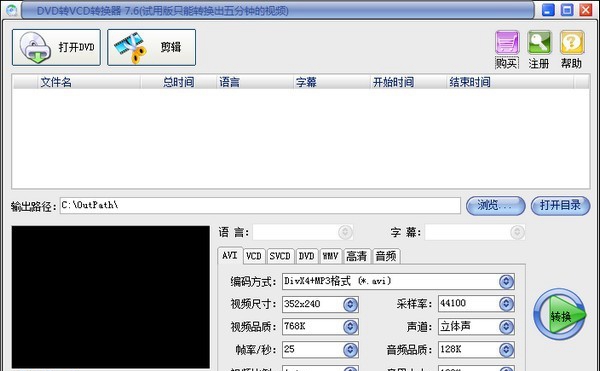Launch the 剪辑 scissors editing tool
Image resolution: width=600 pixels, height=371 pixels.
point(152,47)
